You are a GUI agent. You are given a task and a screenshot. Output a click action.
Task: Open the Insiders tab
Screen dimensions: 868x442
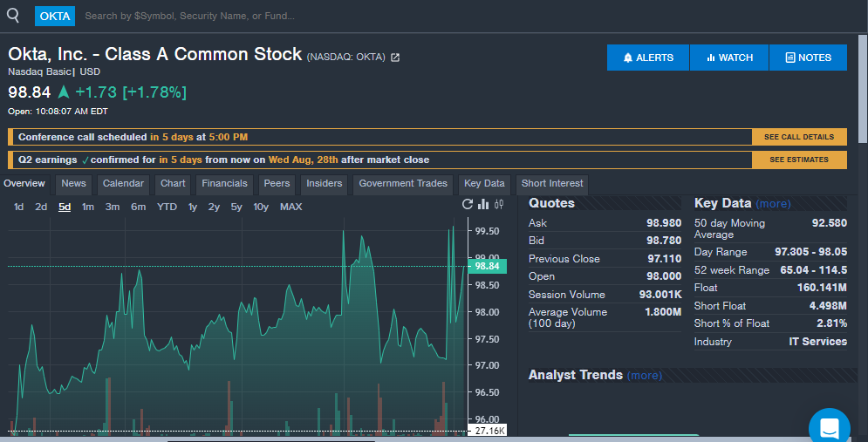(324, 184)
